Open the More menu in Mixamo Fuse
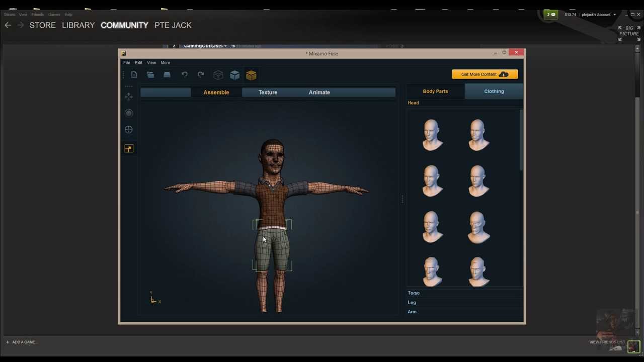 tap(166, 63)
